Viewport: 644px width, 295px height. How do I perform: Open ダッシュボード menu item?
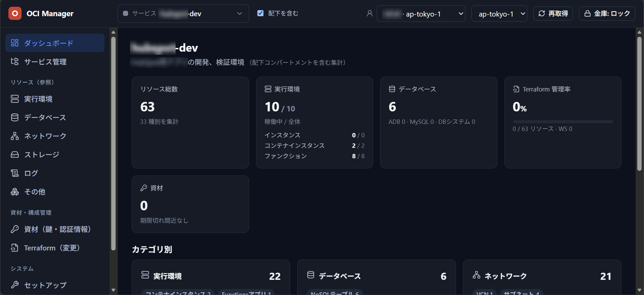[x=55, y=43]
